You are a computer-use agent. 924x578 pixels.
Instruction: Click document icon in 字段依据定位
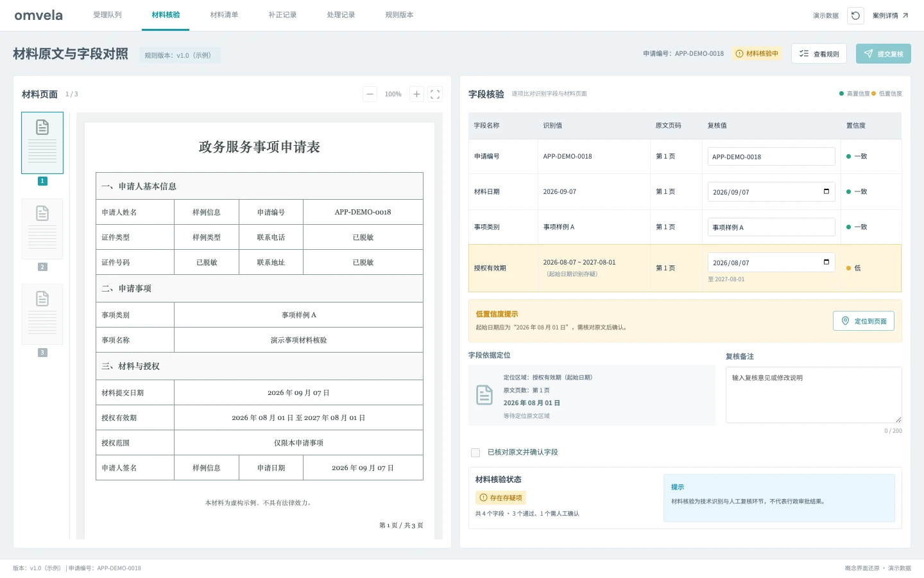(484, 395)
